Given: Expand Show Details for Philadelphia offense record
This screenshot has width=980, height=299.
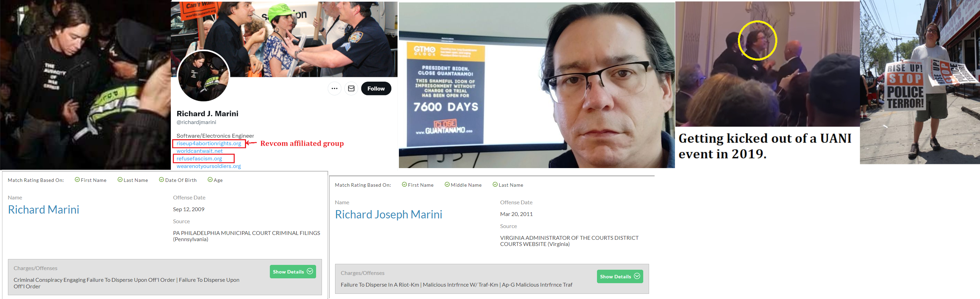Looking at the screenshot, I should point(293,272).
